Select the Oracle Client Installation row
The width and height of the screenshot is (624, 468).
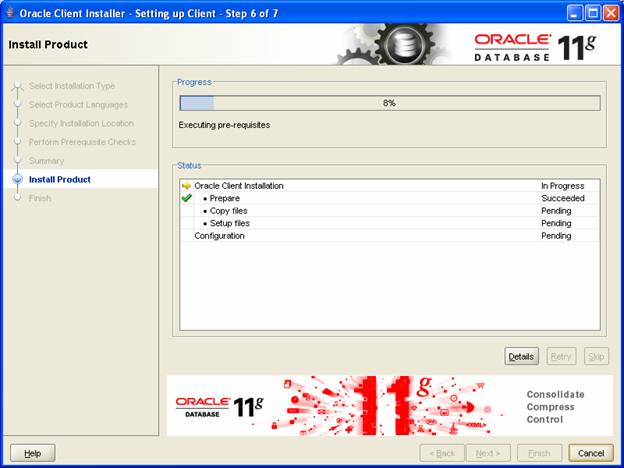click(x=390, y=186)
